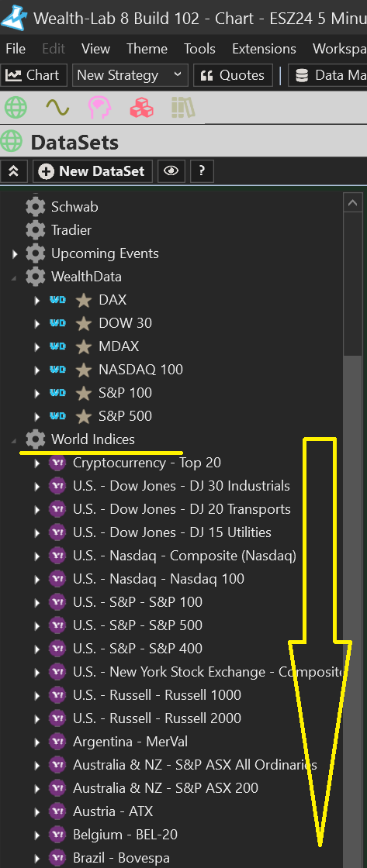Expand the Cryptocurrency - Top 20 dataset
367x868 pixels.
[37, 463]
